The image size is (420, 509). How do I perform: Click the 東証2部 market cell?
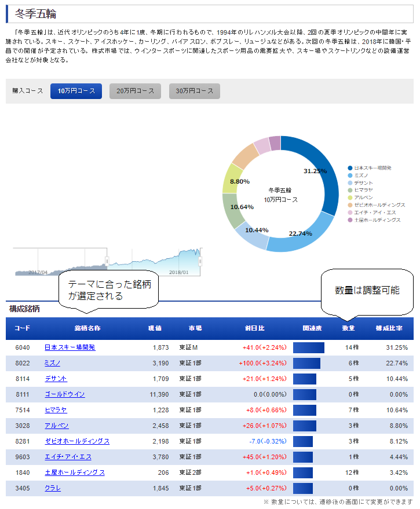(191, 473)
